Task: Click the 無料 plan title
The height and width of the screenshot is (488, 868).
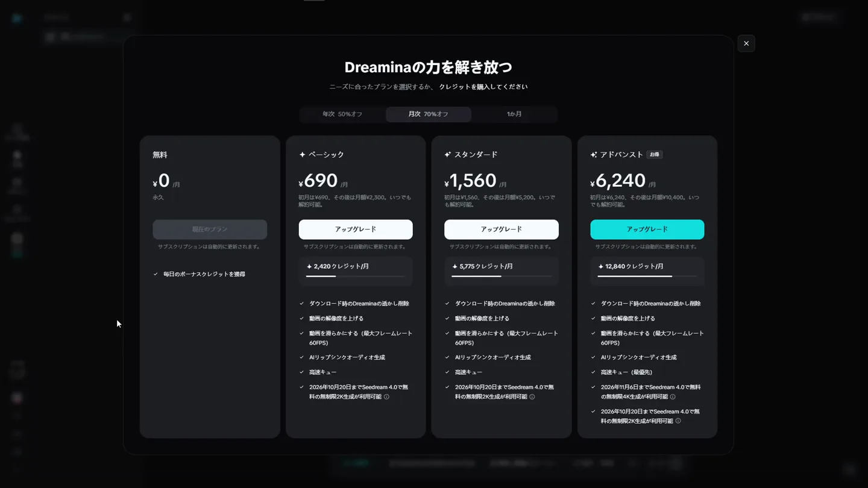Action: pyautogui.click(x=160, y=155)
